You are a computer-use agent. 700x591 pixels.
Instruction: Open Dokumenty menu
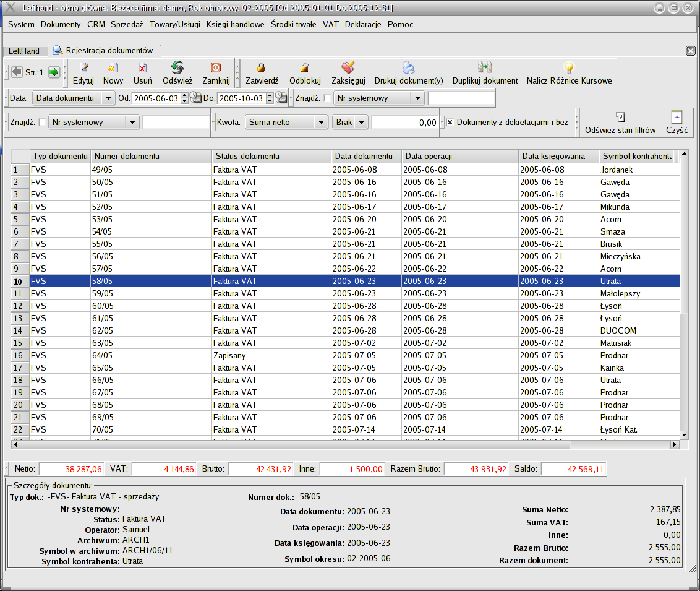[x=61, y=25]
